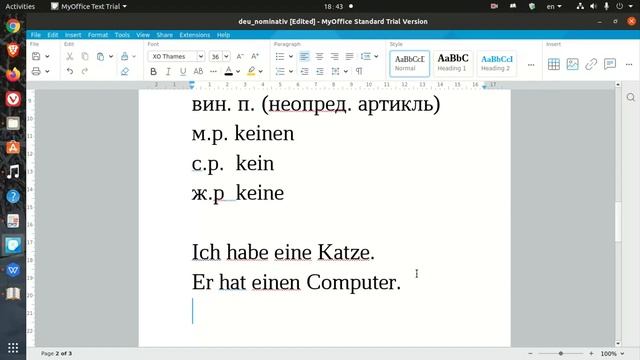640x360 pixels.
Task: Open the Insert menu
Action: click(73, 35)
